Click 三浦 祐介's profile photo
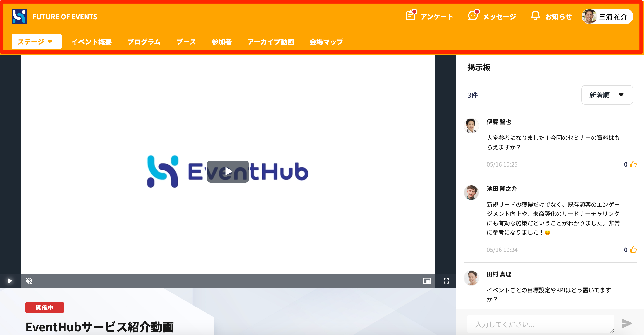This screenshot has height=335, width=644. click(589, 16)
